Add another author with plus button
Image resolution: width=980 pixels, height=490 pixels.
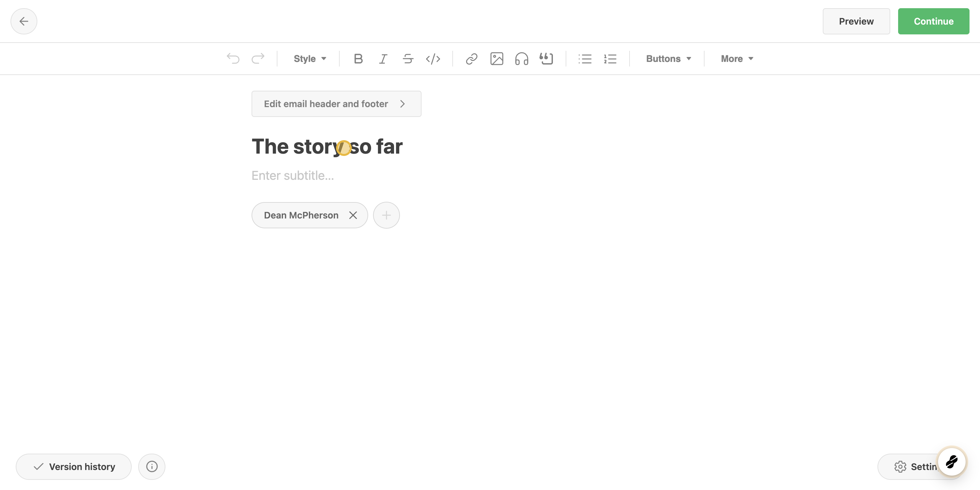(x=386, y=215)
